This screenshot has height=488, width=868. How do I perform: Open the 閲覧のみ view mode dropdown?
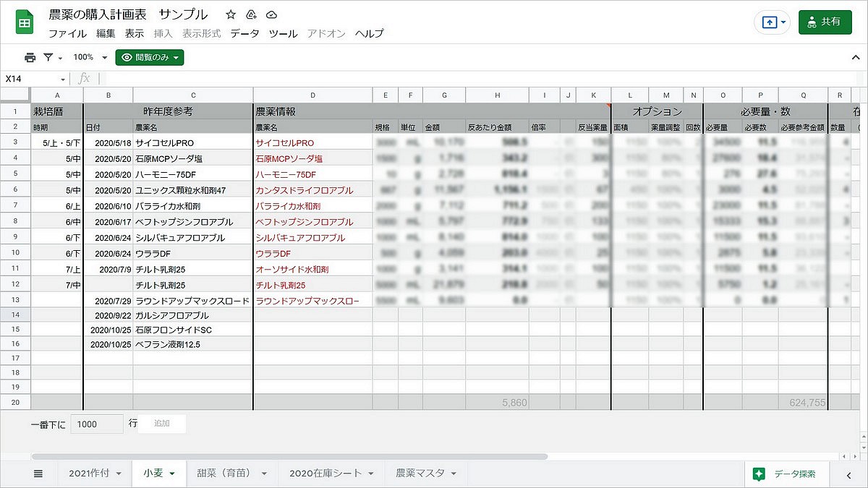[150, 57]
